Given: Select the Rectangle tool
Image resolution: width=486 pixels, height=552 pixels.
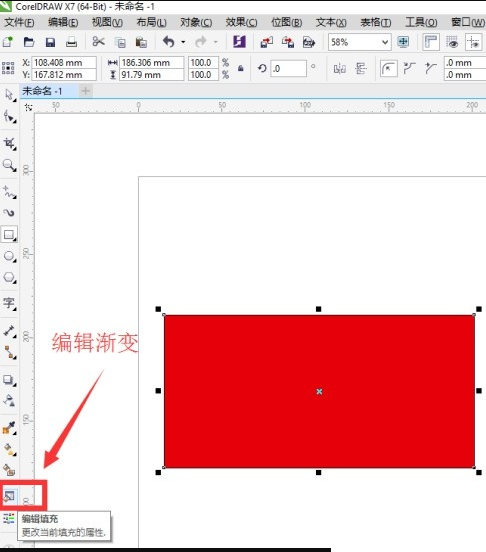Looking at the screenshot, I should click(x=9, y=234).
